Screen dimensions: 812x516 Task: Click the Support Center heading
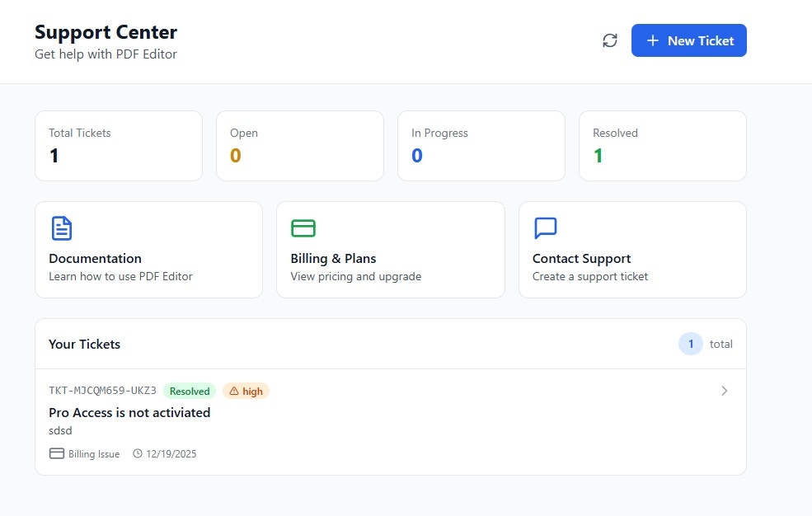pyautogui.click(x=106, y=32)
